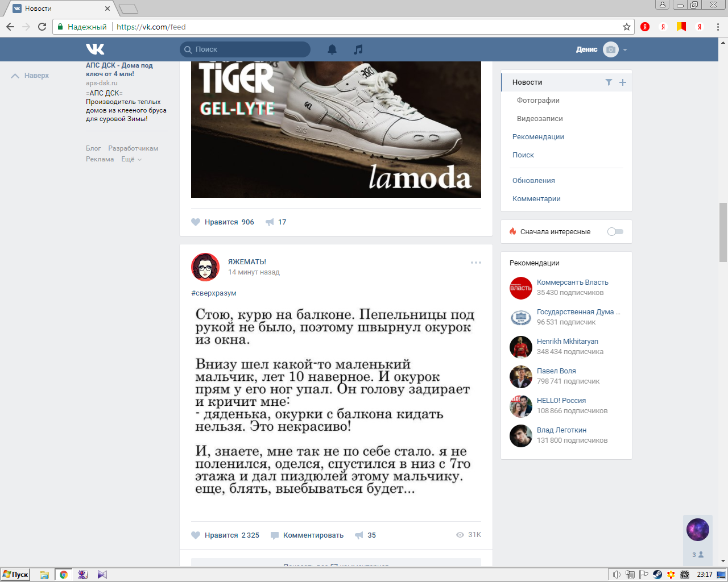The width and height of the screenshot is (728, 582).
Task: Bookmark page with star icon
Action: coord(627,27)
